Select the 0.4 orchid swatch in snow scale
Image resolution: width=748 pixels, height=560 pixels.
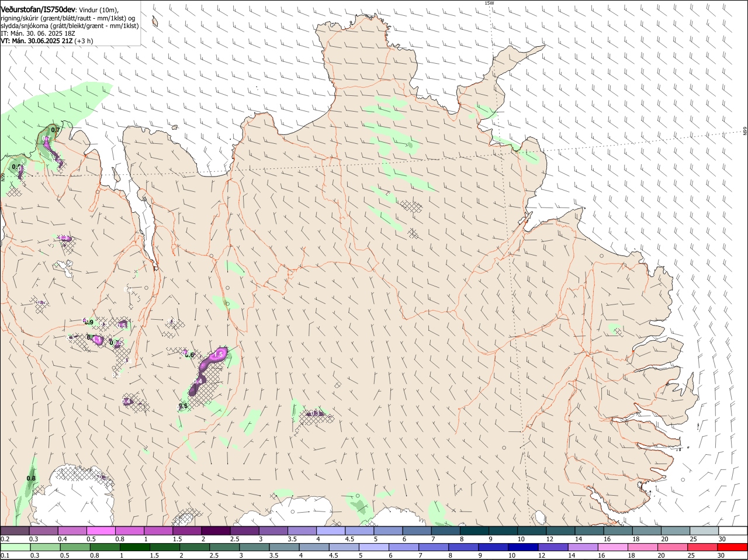coord(72,531)
